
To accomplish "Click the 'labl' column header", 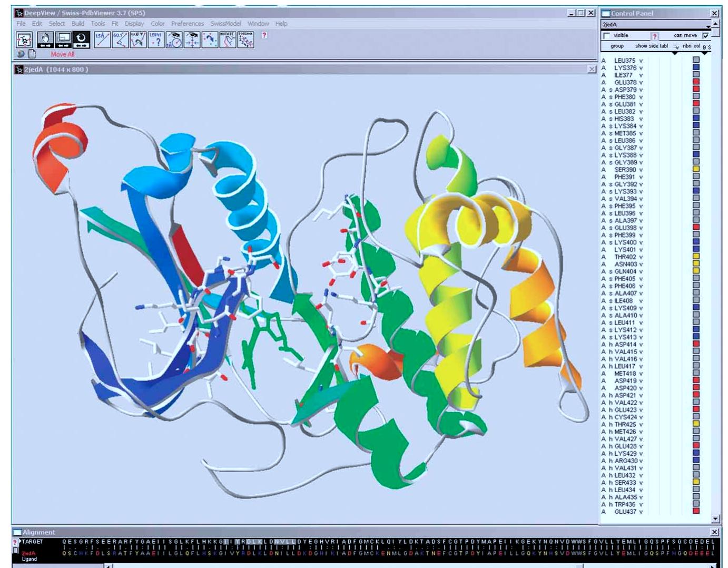I will pyautogui.click(x=664, y=46).
